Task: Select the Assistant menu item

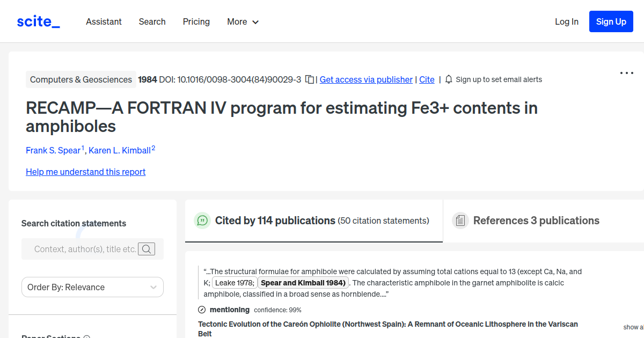Action: 104,21
